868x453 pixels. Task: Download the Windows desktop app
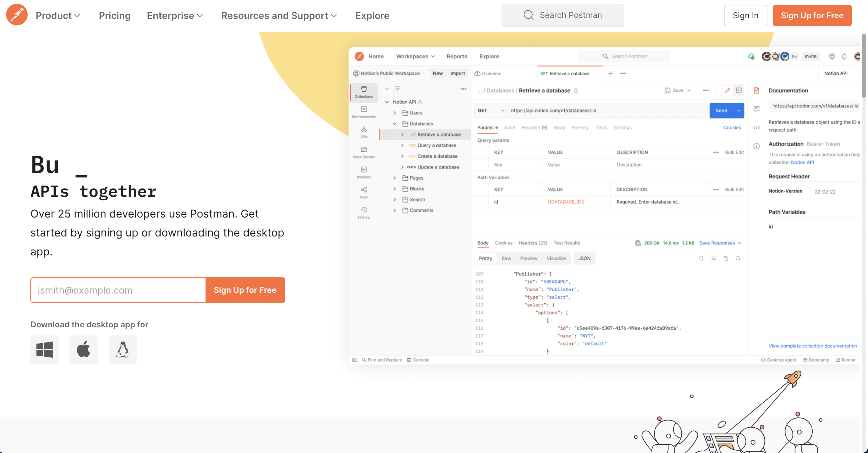pos(45,349)
